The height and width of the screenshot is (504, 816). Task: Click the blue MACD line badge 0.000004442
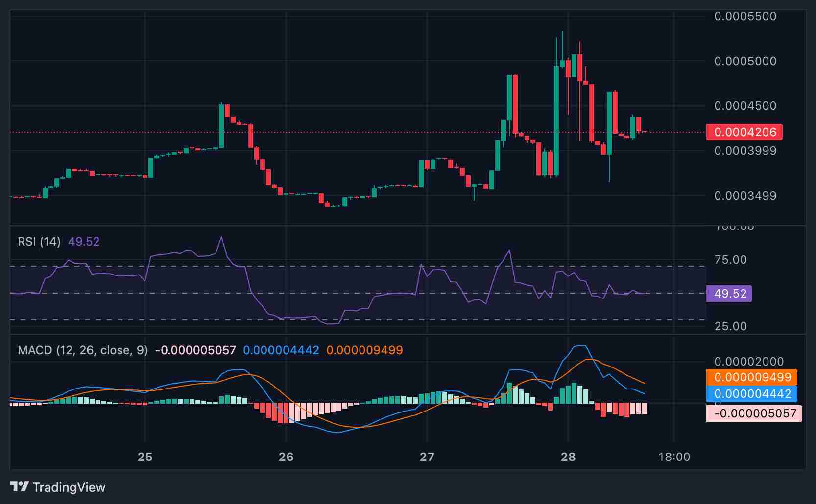(x=752, y=394)
